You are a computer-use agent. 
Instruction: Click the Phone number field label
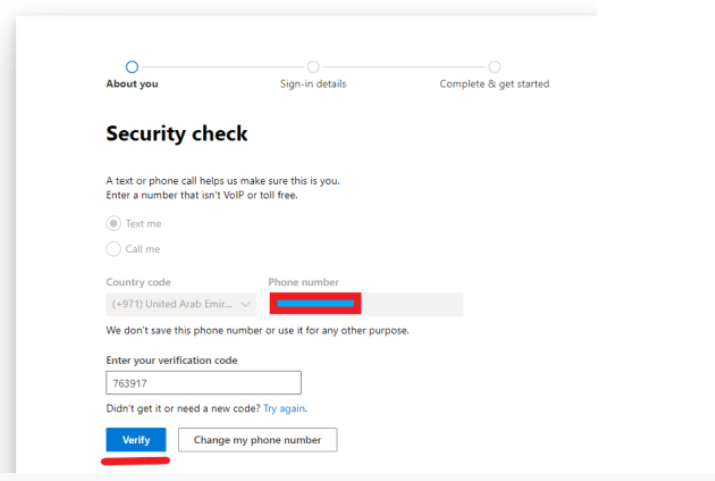click(x=303, y=283)
